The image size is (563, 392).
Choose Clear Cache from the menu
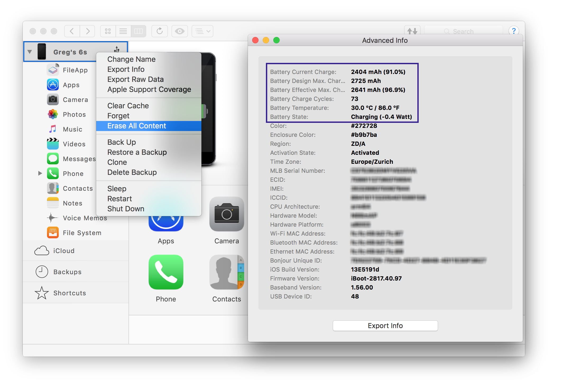[149, 106]
